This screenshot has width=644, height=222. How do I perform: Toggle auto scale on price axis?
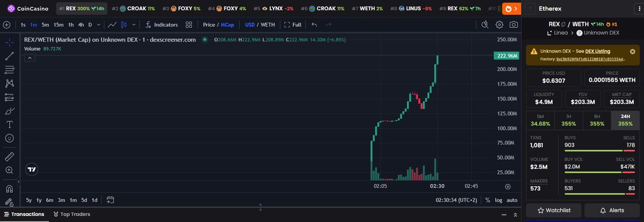coord(512,200)
